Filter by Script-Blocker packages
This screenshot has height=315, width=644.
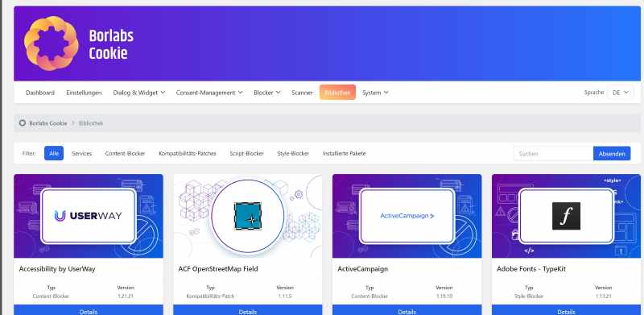pyautogui.click(x=247, y=153)
